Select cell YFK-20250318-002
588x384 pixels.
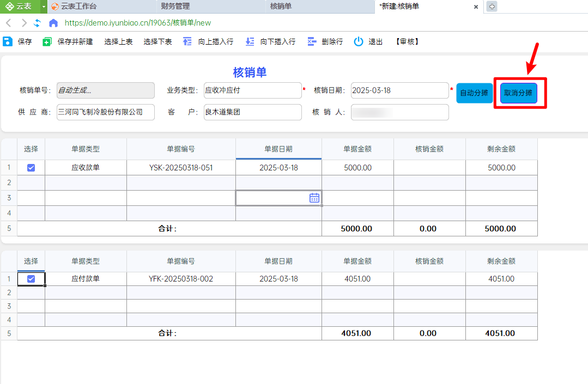(181, 279)
